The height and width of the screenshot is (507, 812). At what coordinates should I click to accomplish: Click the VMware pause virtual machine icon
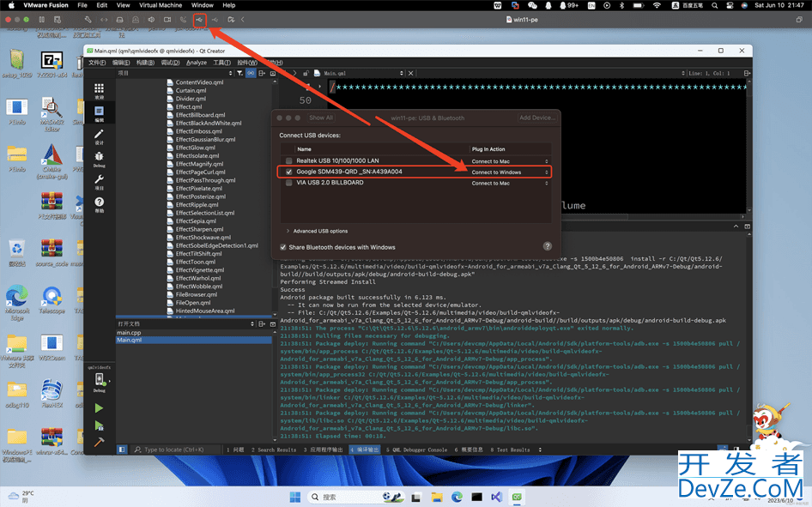pyautogui.click(x=41, y=20)
